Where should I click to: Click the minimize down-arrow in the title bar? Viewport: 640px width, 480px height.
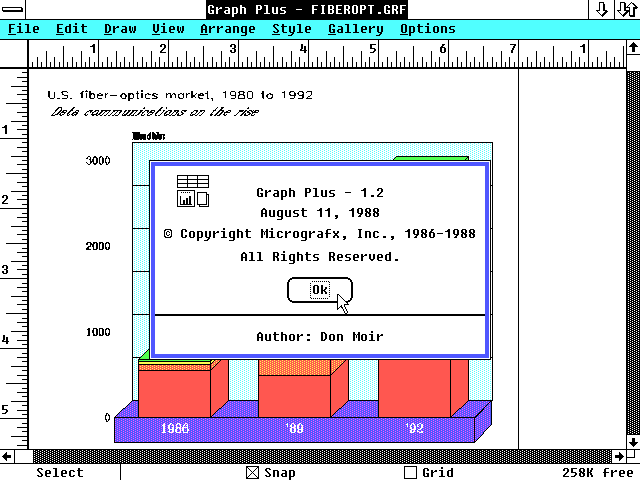(601, 9)
